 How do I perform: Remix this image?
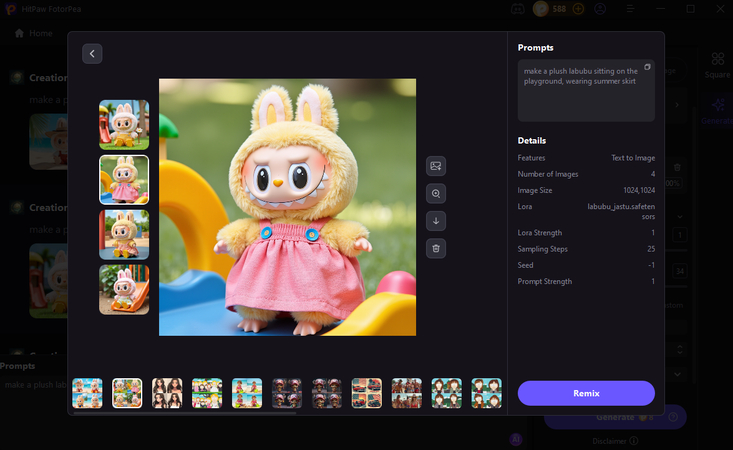click(x=586, y=393)
